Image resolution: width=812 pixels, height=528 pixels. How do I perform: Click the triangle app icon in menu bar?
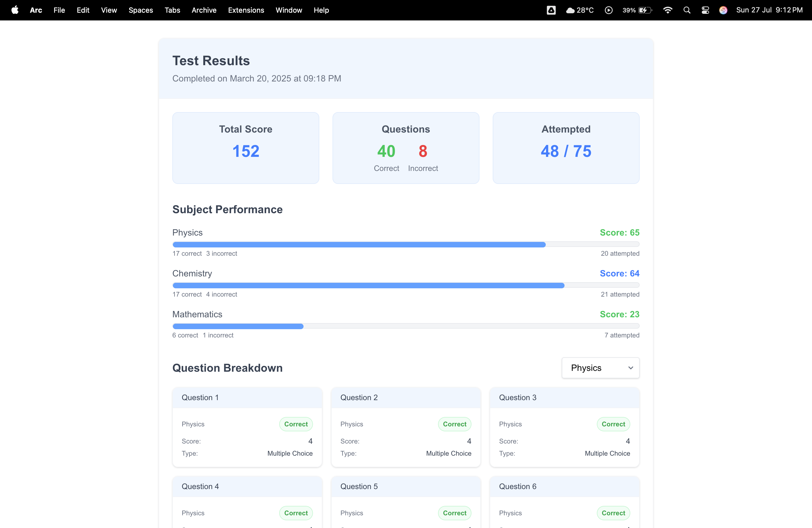(x=551, y=10)
